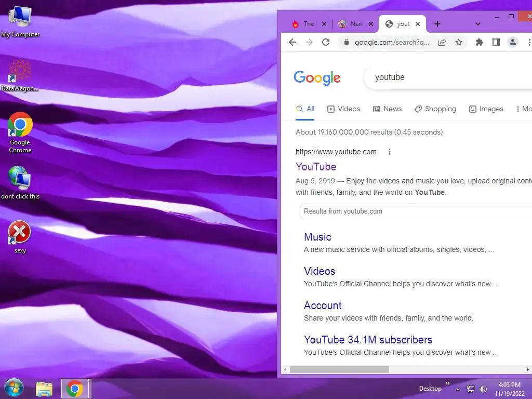Click the scrollbar right arrow
This screenshot has height=399, width=532.
tap(528, 369)
